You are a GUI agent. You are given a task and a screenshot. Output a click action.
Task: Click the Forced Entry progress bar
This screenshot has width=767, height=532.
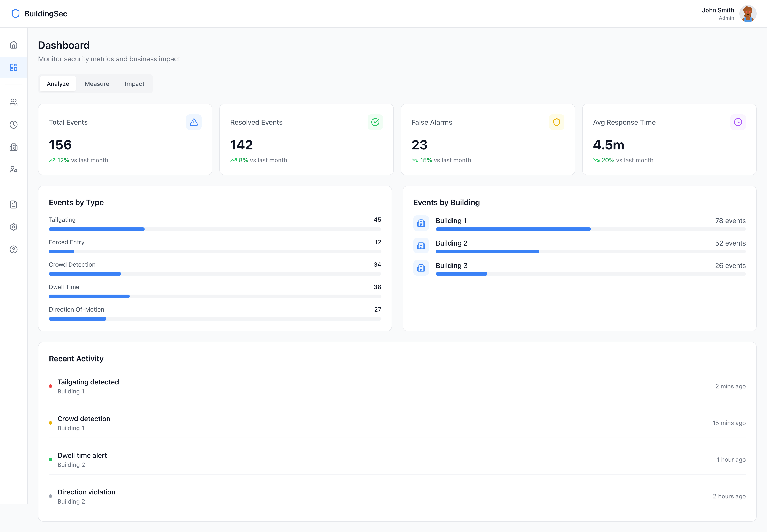coord(215,251)
